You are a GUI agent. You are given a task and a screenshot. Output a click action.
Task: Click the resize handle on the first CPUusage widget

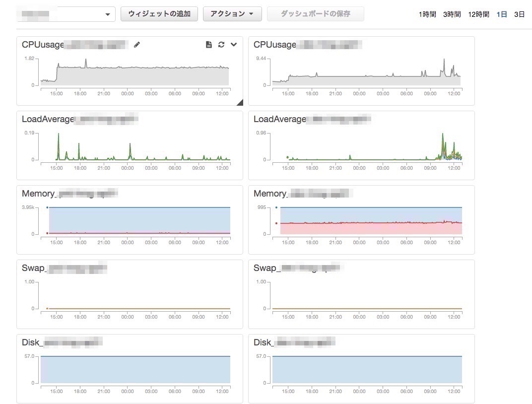[x=240, y=102]
